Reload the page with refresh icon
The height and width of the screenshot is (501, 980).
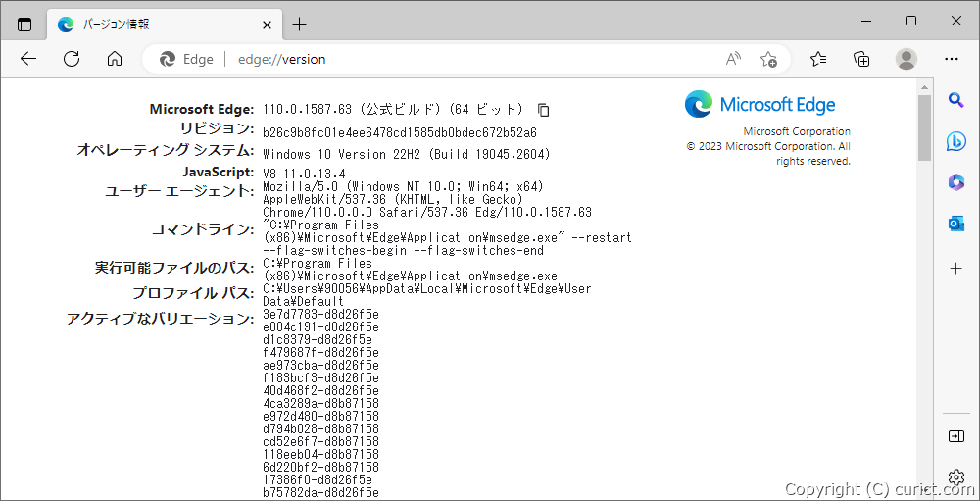point(72,59)
